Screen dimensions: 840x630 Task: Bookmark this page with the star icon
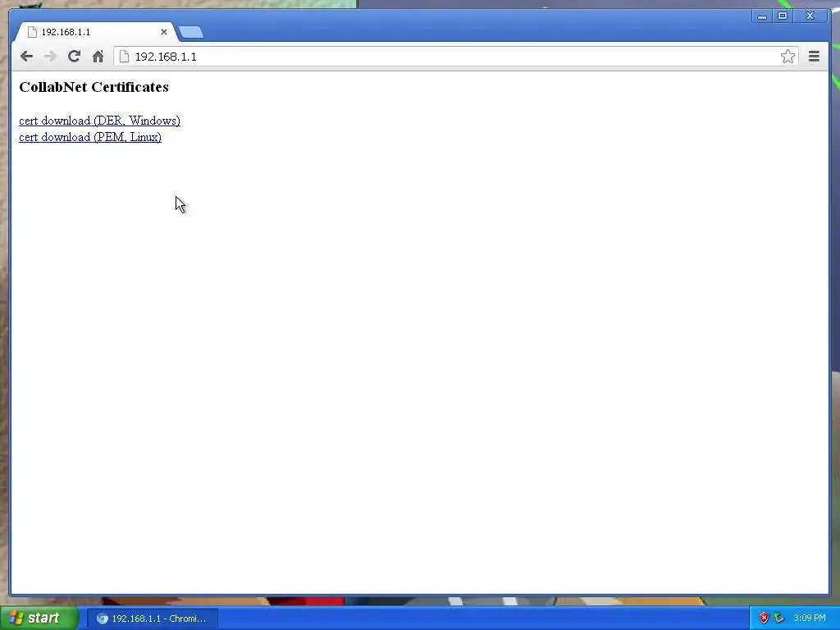pos(787,57)
